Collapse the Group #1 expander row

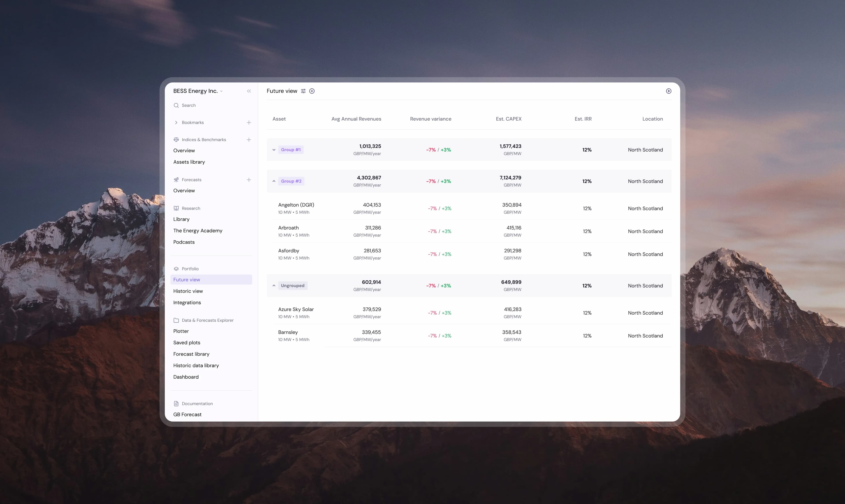click(274, 149)
